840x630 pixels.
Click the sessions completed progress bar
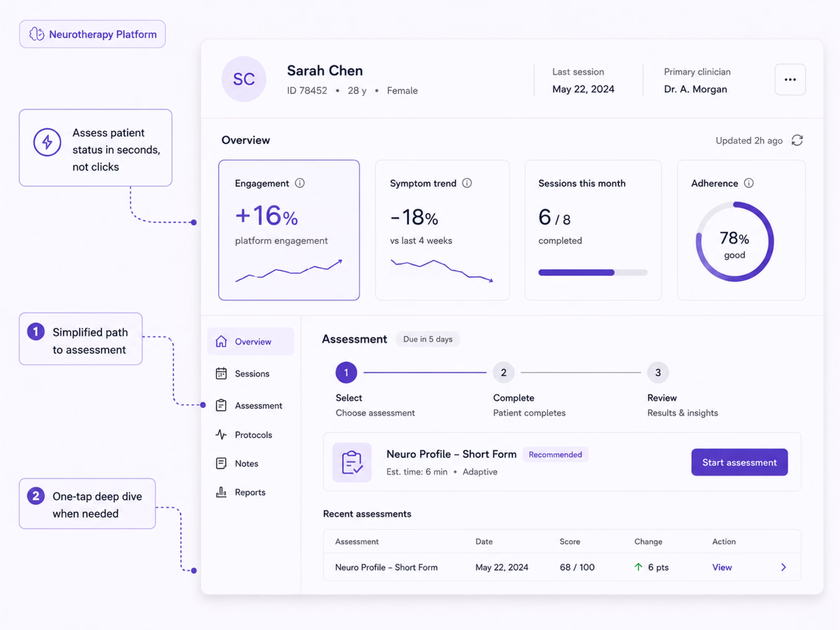tap(592, 272)
